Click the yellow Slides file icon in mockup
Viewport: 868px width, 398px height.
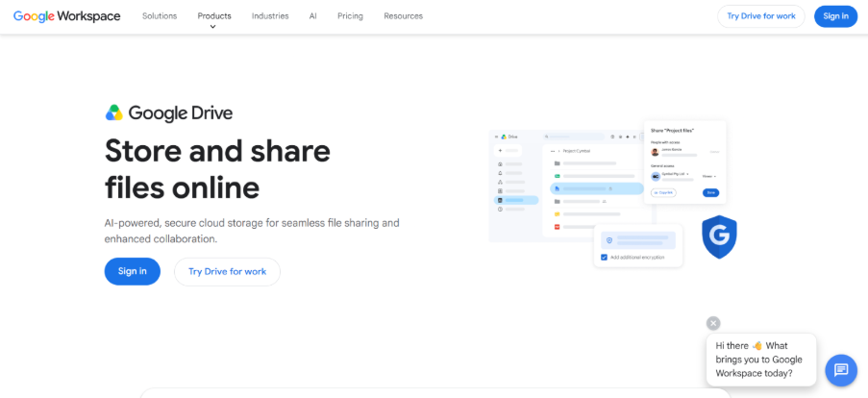tap(558, 213)
